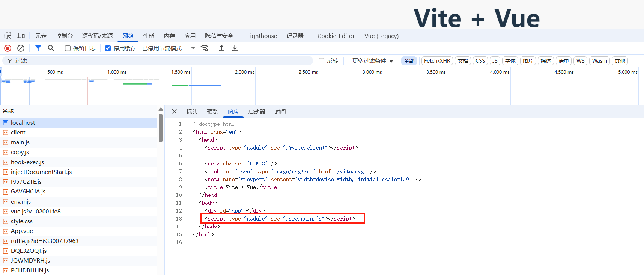Select the client request row
The width and height of the screenshot is (644, 275).
tap(79, 133)
